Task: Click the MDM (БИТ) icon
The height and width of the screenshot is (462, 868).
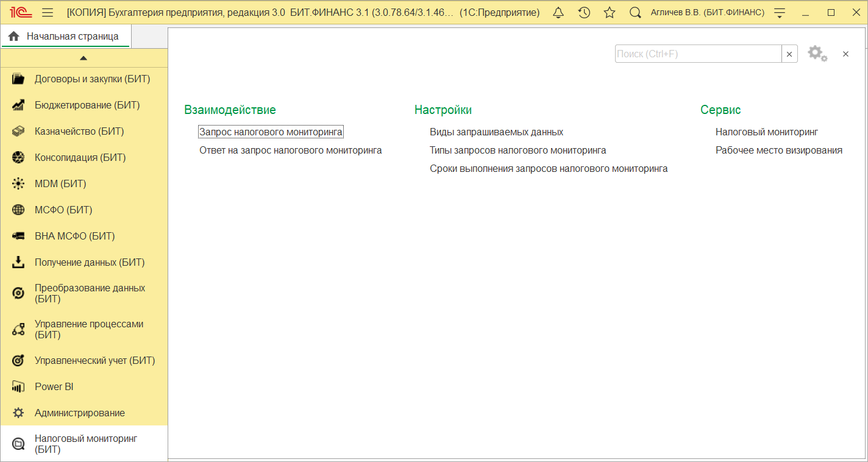Action: coord(18,183)
